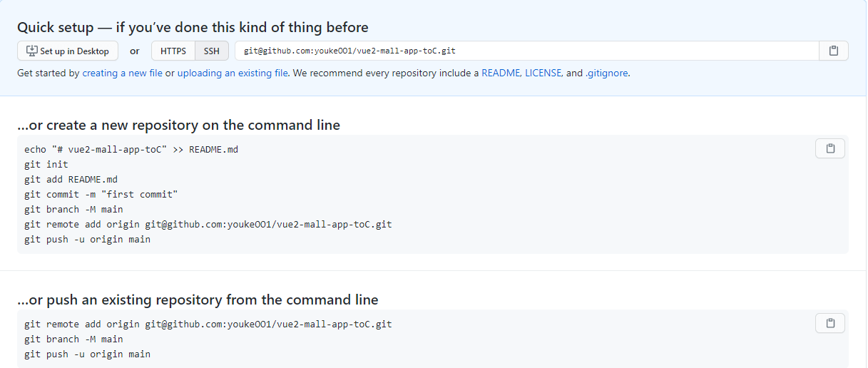Viewport: 868px width, 368px height.
Task: Click git add README.md line
Action: click(x=71, y=179)
